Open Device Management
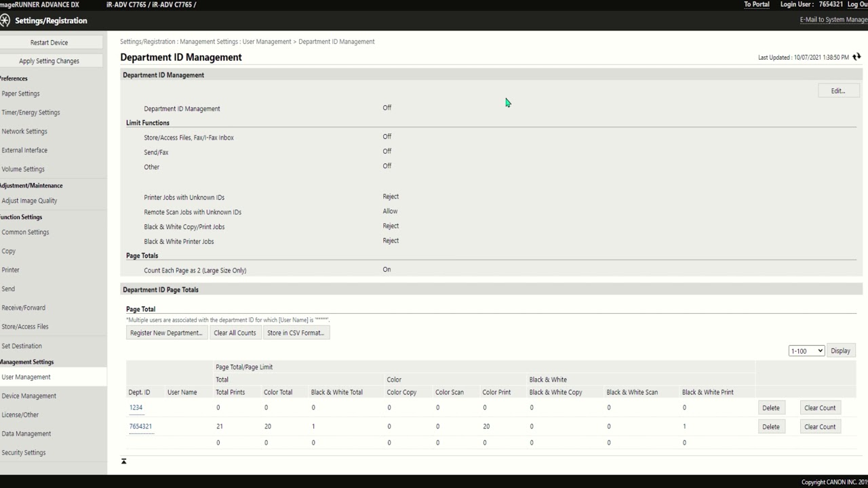This screenshot has width=868, height=488. (x=29, y=396)
